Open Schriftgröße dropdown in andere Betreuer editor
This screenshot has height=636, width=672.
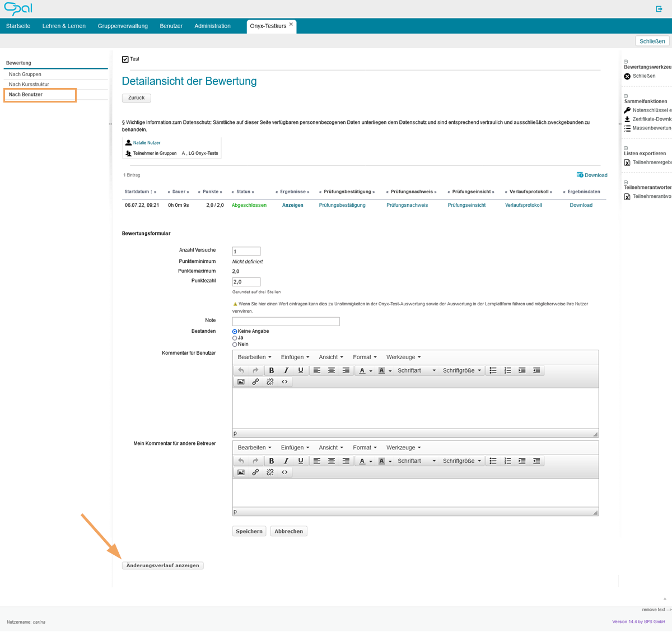point(461,461)
